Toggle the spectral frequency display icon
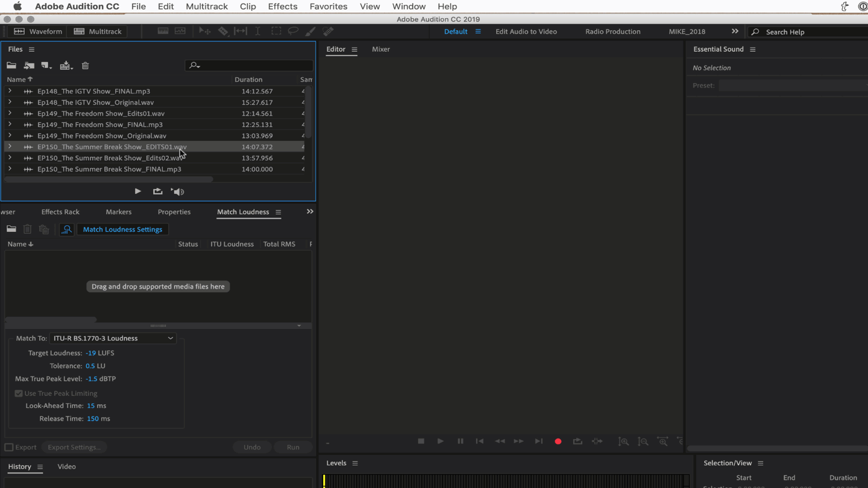The height and width of the screenshot is (488, 868). point(163,31)
